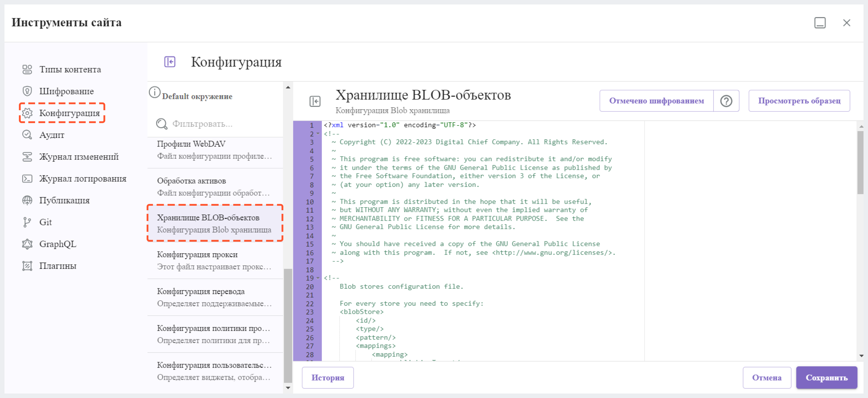Open Git section label
The height and width of the screenshot is (398, 868).
[46, 223]
